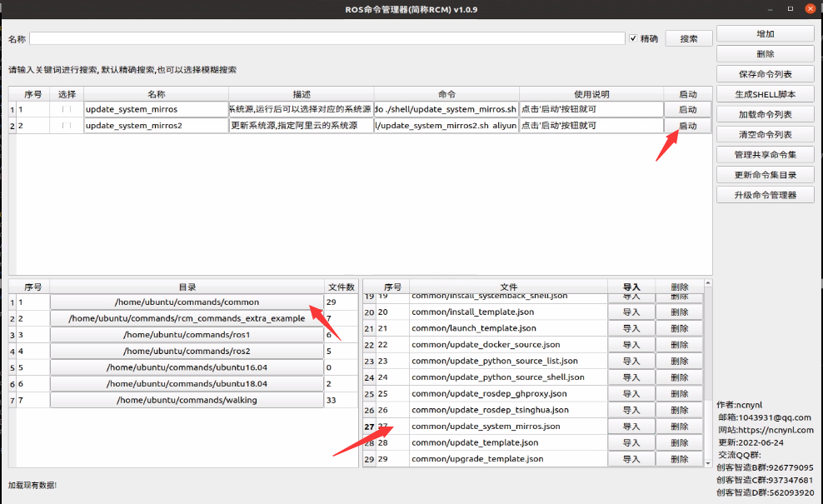Open directory /home/ubuntu/commands/ros2

(187, 351)
